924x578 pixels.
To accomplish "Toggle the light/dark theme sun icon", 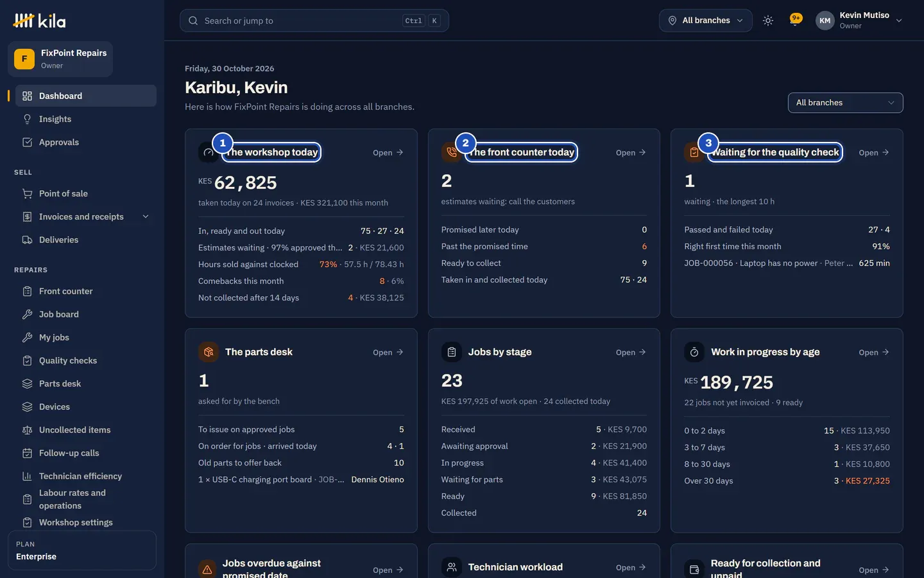I will 768,21.
